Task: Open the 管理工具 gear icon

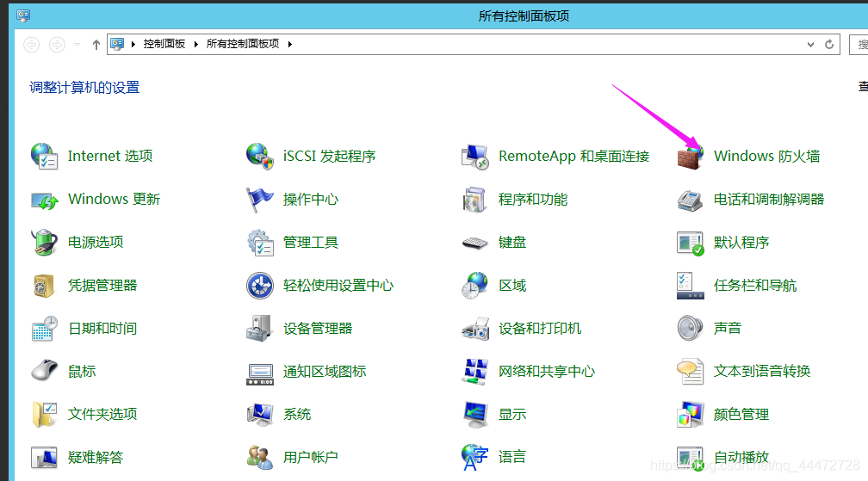Action: tap(260, 243)
